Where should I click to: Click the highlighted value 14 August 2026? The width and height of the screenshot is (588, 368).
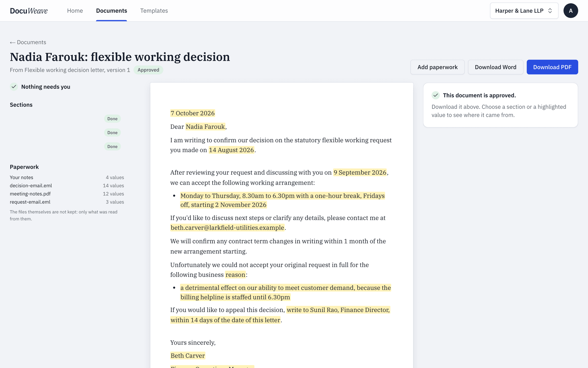(x=231, y=150)
